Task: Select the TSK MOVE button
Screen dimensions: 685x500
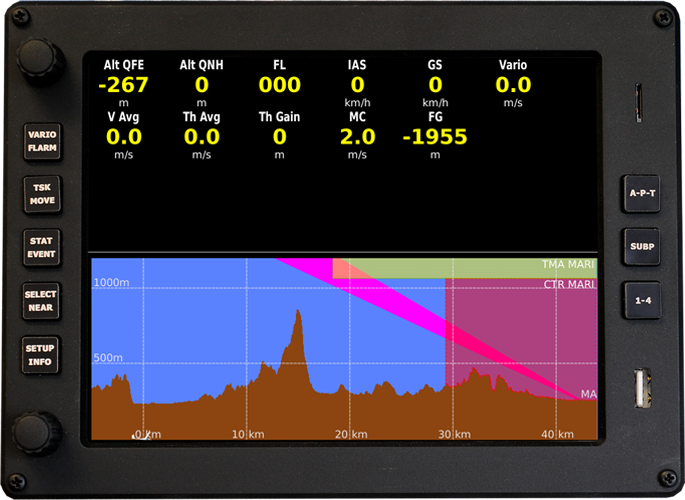Action: (x=42, y=194)
